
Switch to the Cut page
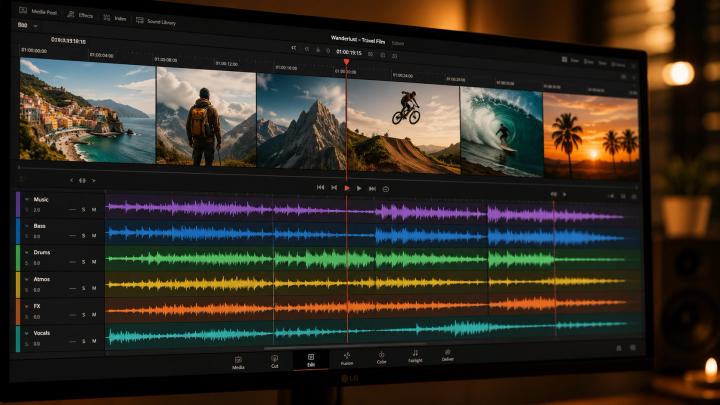(274, 361)
